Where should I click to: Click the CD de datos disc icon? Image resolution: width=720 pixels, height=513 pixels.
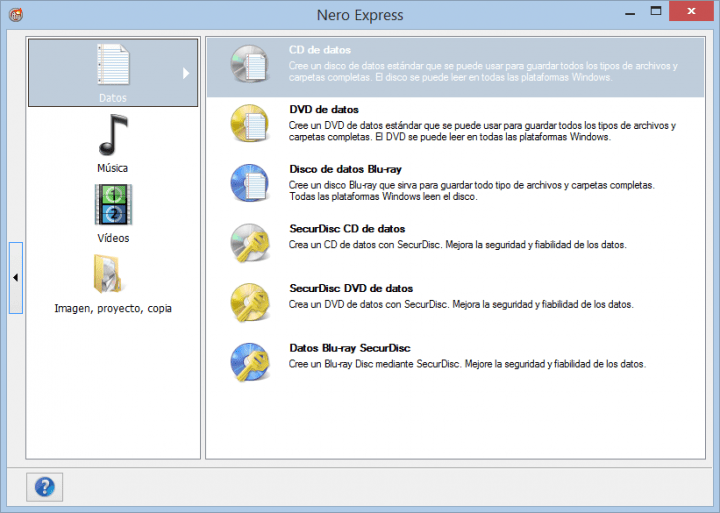click(x=249, y=64)
